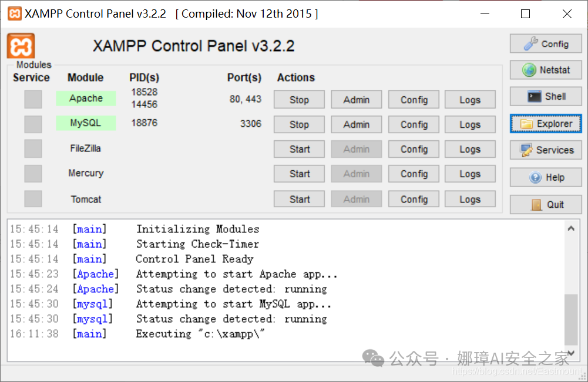This screenshot has height=382, width=588.
Task: Maximize the XAMPP Control Panel window
Action: coord(525,14)
